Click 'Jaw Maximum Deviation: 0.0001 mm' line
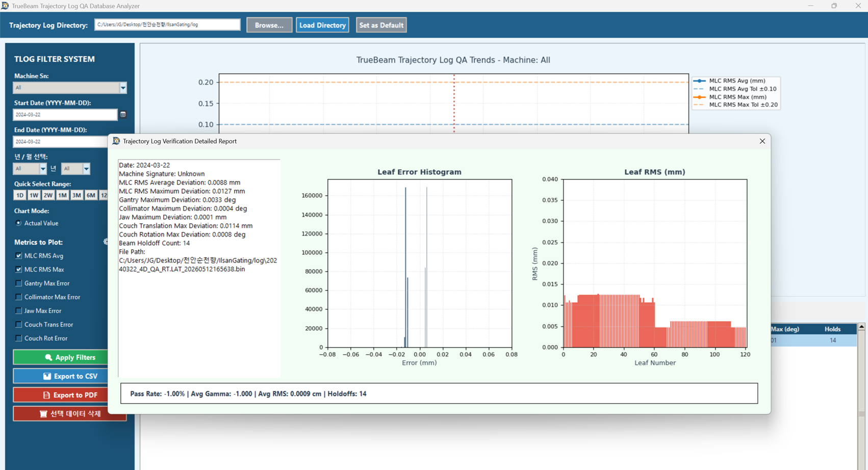 [x=173, y=217]
